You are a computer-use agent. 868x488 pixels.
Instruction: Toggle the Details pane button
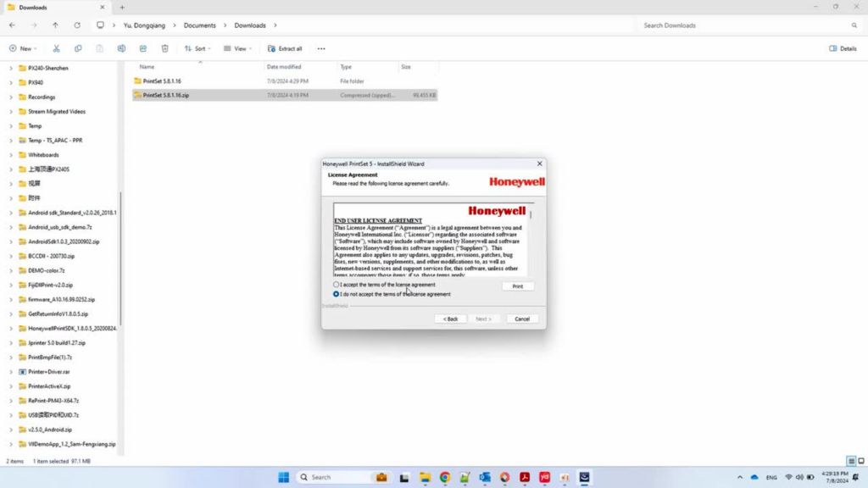point(843,48)
